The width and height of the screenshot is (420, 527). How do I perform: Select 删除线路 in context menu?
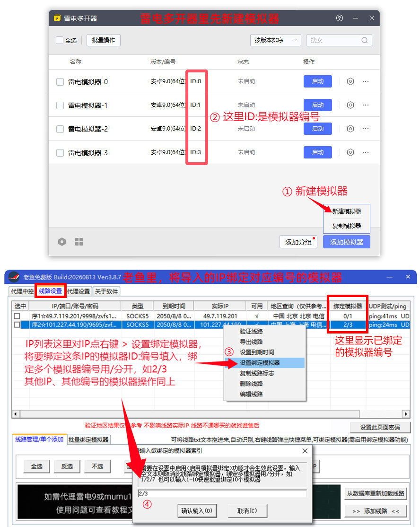pos(265,384)
